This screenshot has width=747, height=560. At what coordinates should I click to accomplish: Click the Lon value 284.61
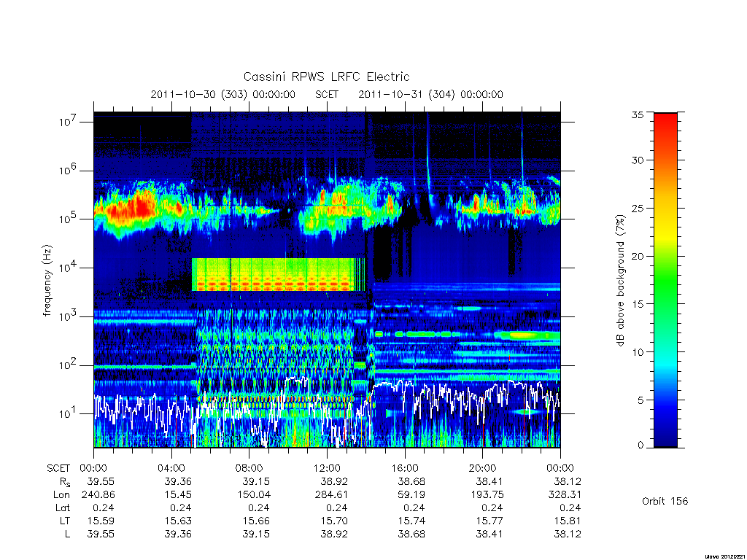[x=331, y=495]
